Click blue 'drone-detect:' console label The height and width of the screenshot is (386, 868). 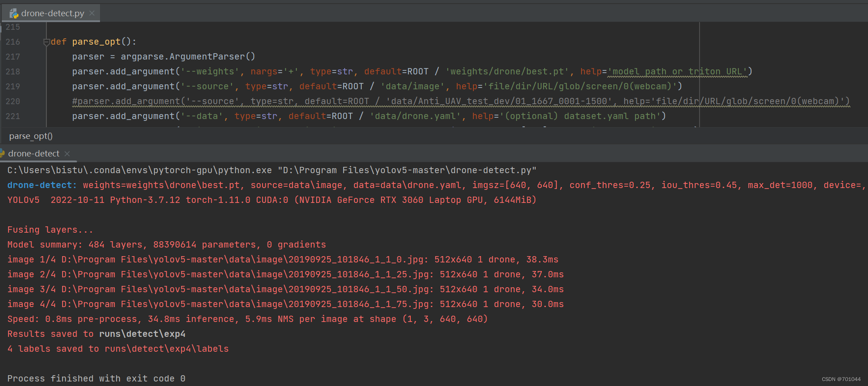(42, 185)
